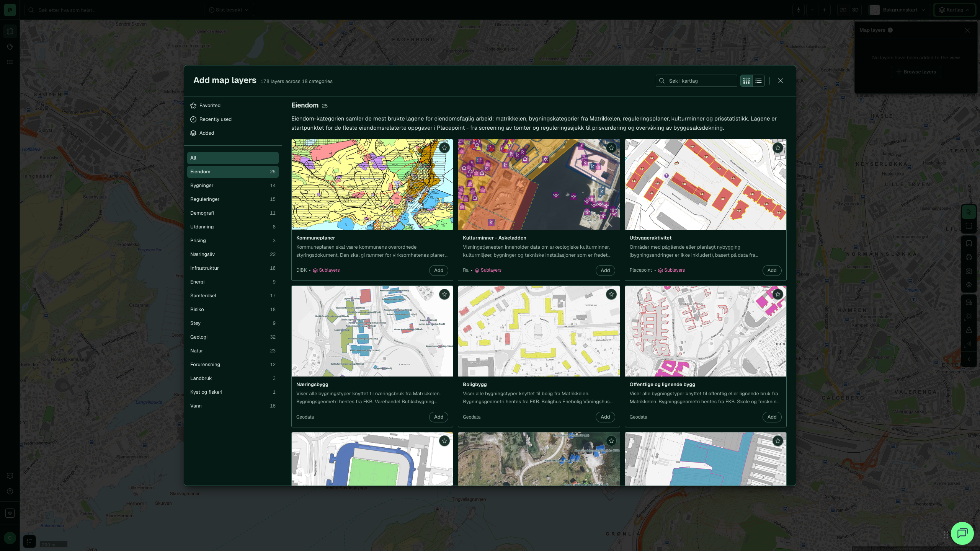Activate the dashed rectangle selection tool
The image size is (980, 551).
click(969, 226)
